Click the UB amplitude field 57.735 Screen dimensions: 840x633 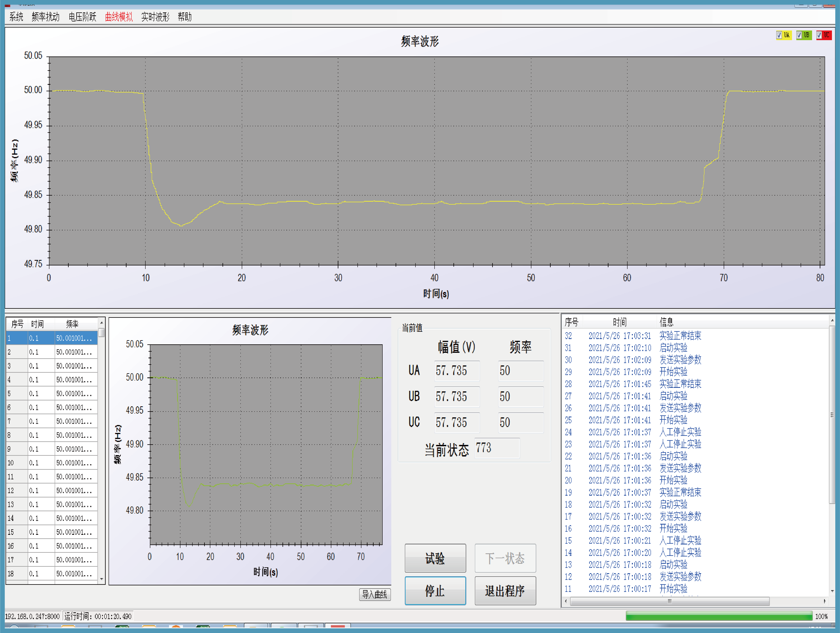[x=457, y=396]
